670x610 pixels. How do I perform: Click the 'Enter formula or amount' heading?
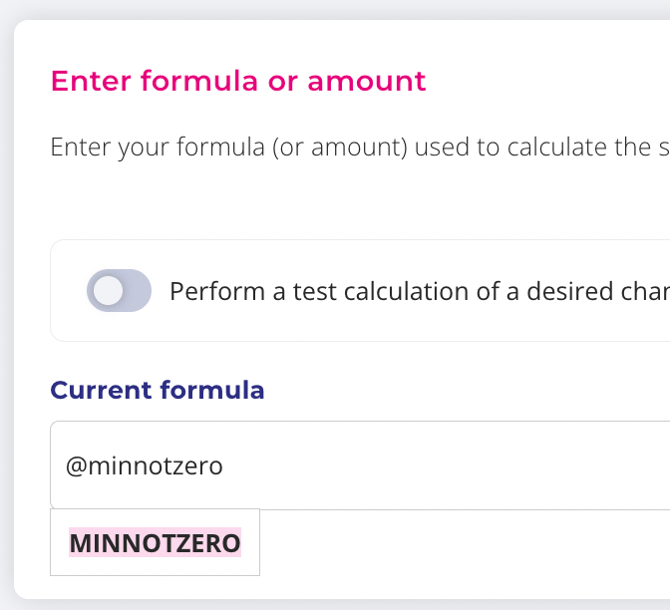(x=238, y=81)
